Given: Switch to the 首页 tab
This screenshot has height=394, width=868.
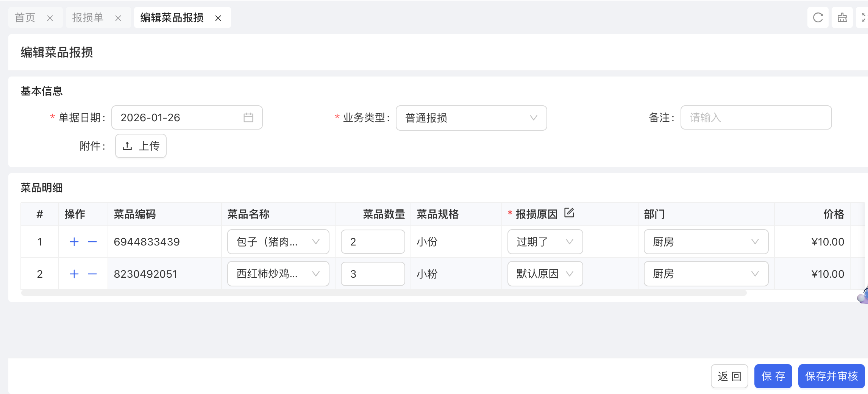Looking at the screenshot, I should 25,17.
